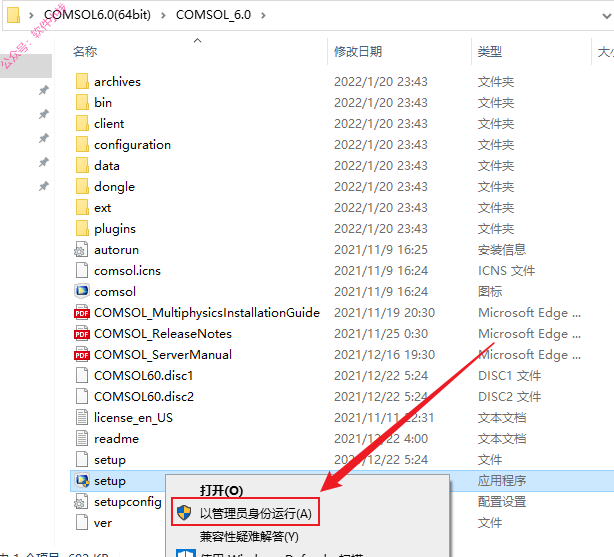Select the file named license_en_US

(133, 418)
